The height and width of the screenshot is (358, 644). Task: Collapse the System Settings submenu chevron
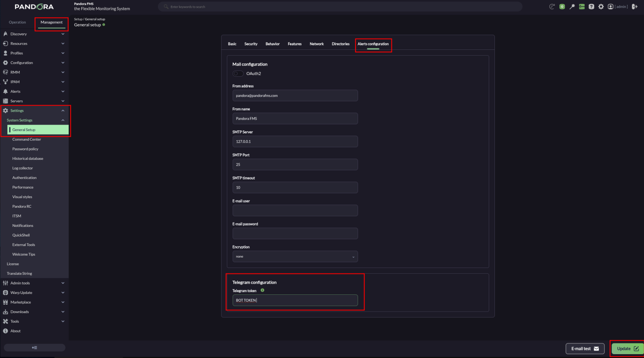(63, 120)
